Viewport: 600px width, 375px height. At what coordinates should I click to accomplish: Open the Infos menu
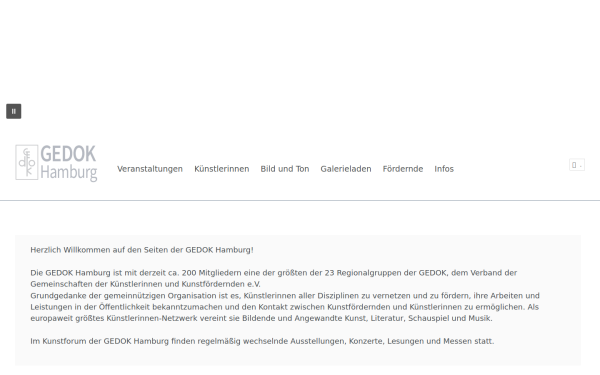point(444,169)
